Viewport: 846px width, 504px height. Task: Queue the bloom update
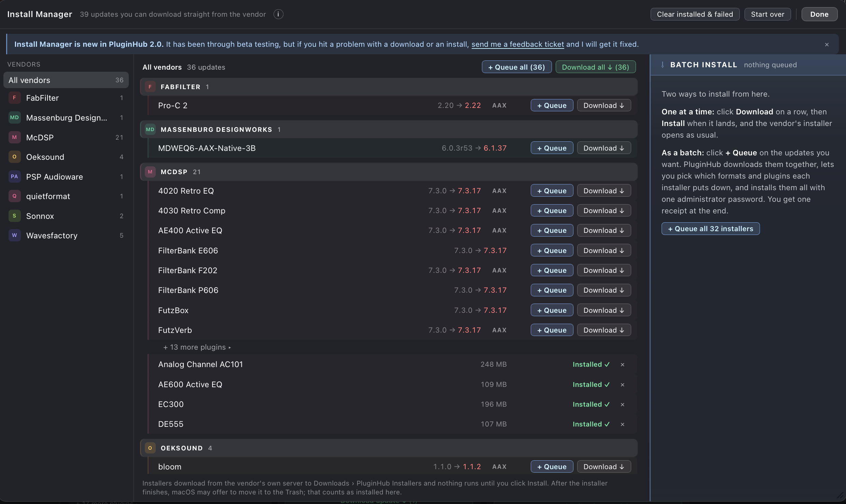(552, 467)
